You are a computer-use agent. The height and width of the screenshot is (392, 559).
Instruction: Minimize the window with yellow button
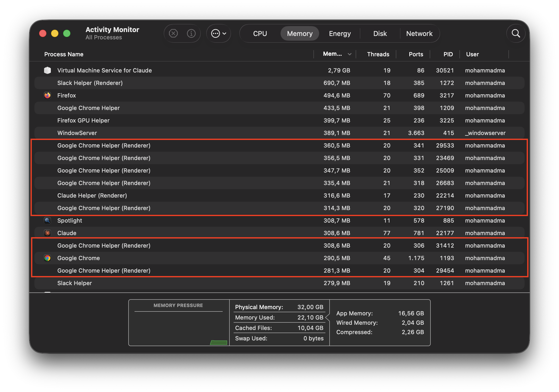point(55,33)
